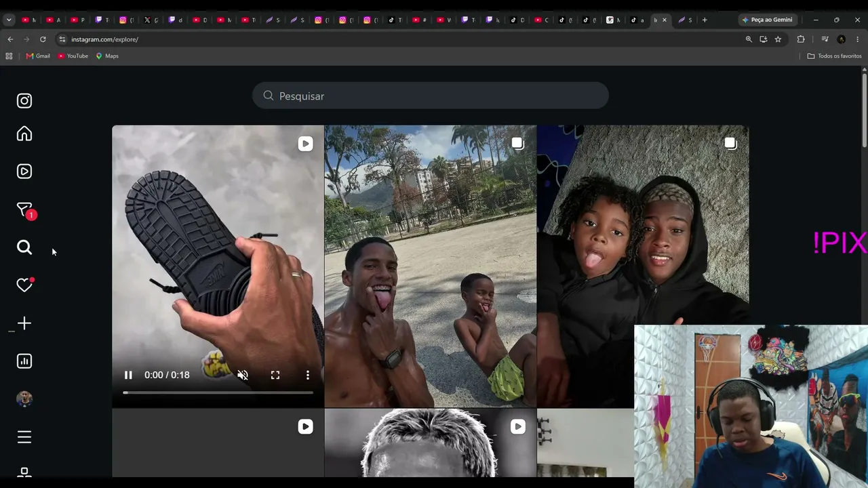Viewport: 868px width, 488px height.
Task: Open the Maps bookmark
Action: pyautogui.click(x=107, y=56)
